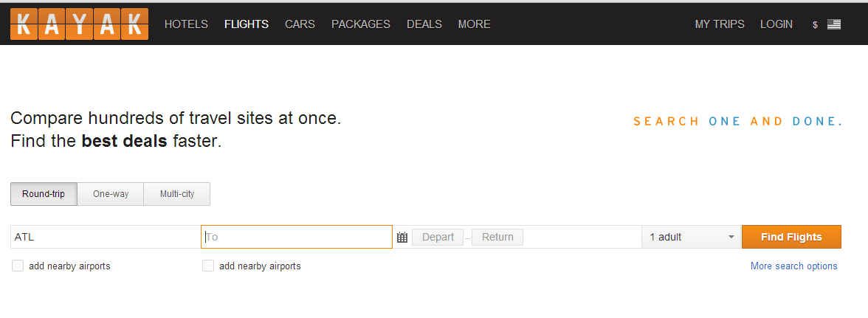Enable nearby airports under ATL origin
Image resolution: width=868 pixels, height=318 pixels.
click(18, 266)
